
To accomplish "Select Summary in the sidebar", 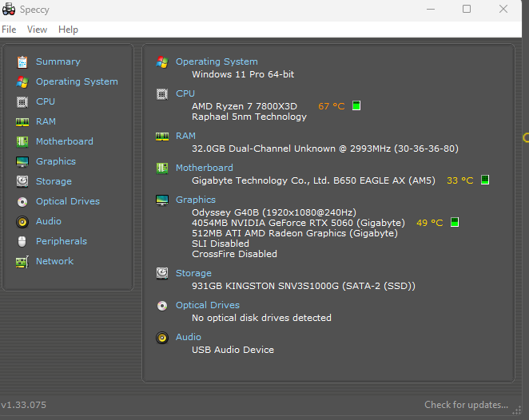I will 58,62.
